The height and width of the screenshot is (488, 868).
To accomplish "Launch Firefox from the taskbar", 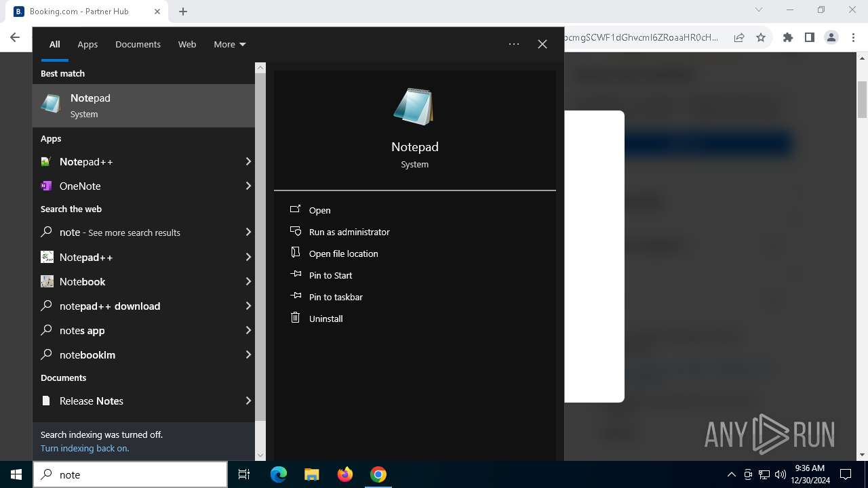I will pyautogui.click(x=345, y=474).
